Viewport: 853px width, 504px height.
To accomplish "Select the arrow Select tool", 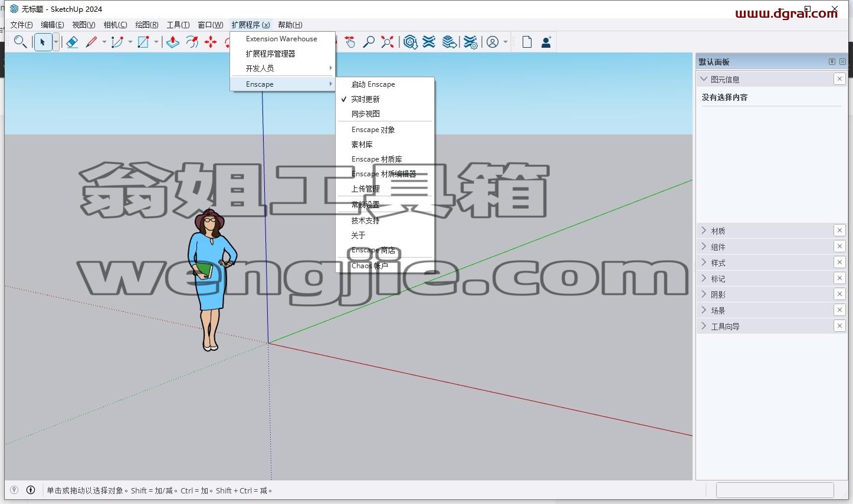I will pos(43,42).
